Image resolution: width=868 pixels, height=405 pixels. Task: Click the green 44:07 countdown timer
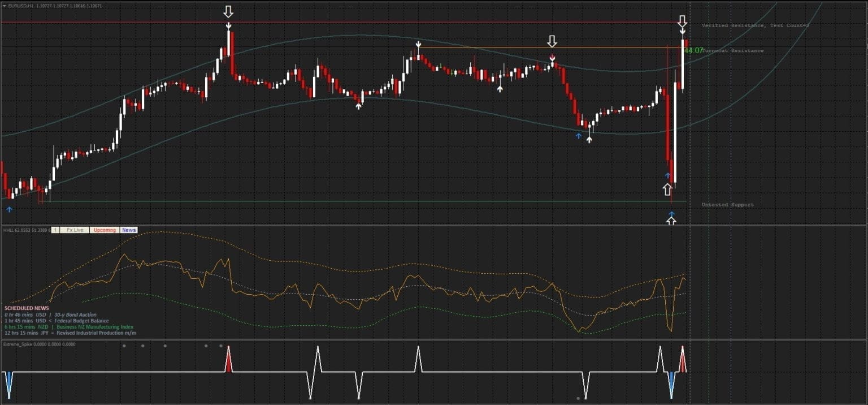(x=693, y=50)
